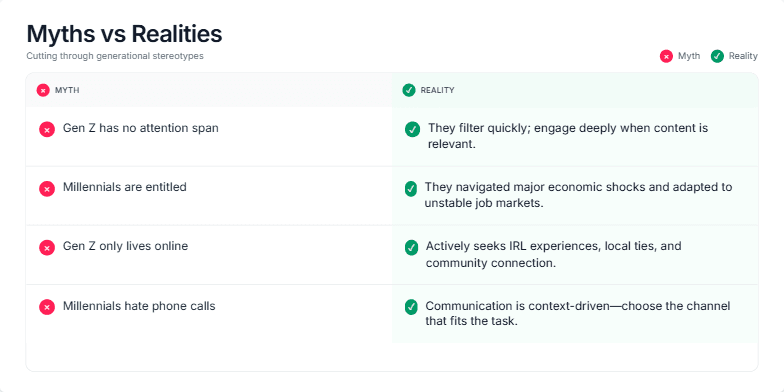Select the REALITY column header text
This screenshot has width=784, height=392.
point(437,90)
